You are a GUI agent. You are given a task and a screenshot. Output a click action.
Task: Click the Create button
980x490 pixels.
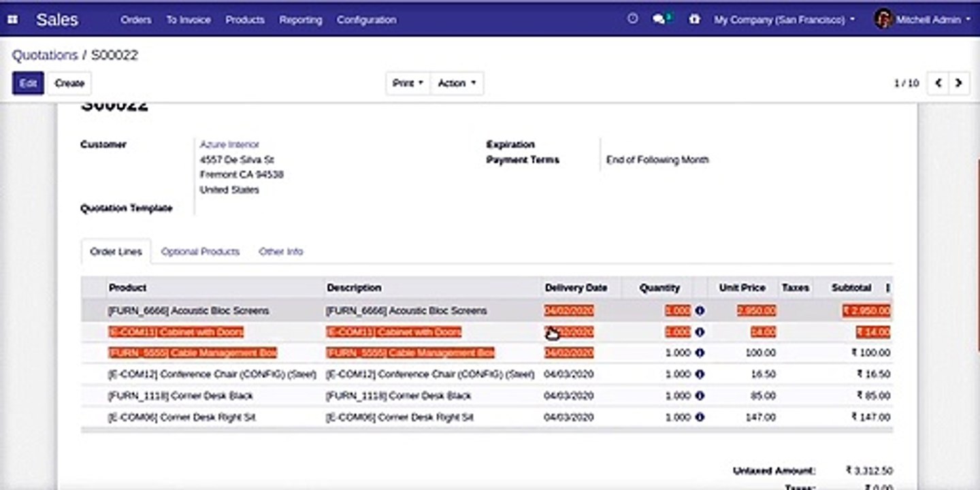point(69,83)
